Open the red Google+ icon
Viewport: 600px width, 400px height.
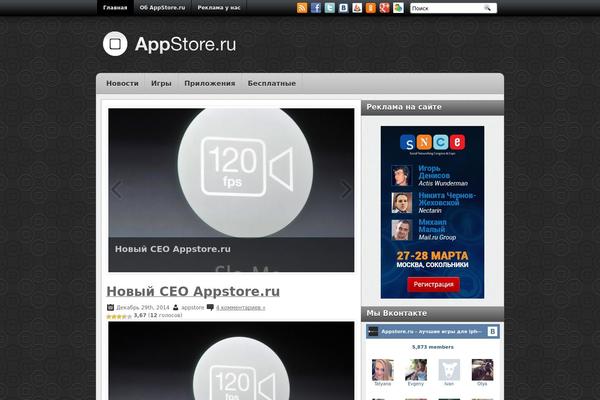click(x=385, y=8)
